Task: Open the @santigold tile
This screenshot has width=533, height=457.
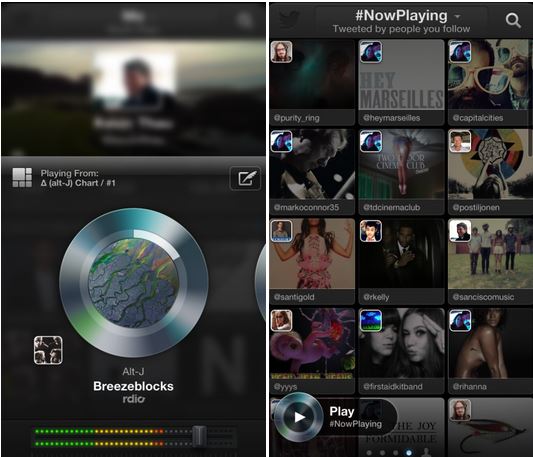Action: point(312,261)
